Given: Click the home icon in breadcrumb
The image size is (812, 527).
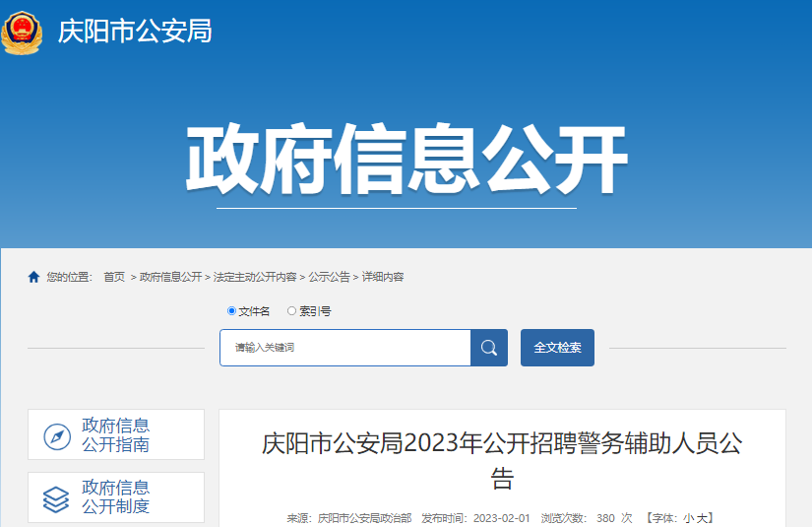Looking at the screenshot, I should point(33,277).
